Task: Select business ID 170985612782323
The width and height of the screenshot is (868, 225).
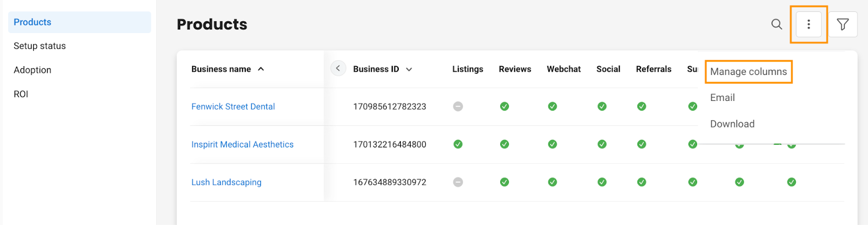Action: tap(390, 106)
